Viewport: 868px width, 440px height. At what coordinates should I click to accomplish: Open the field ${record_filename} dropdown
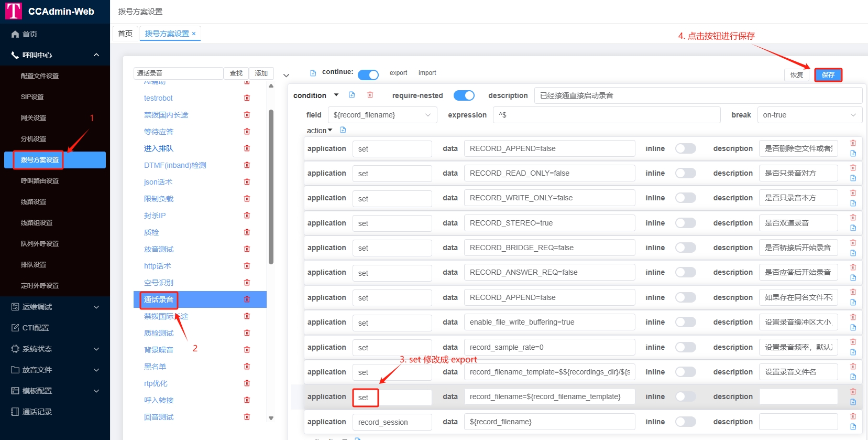pyautogui.click(x=382, y=115)
